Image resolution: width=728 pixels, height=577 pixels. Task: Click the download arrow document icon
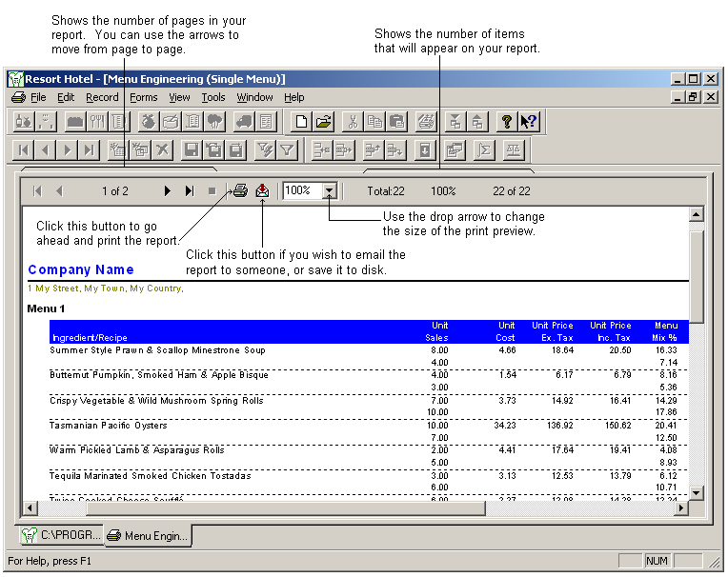[425, 149]
